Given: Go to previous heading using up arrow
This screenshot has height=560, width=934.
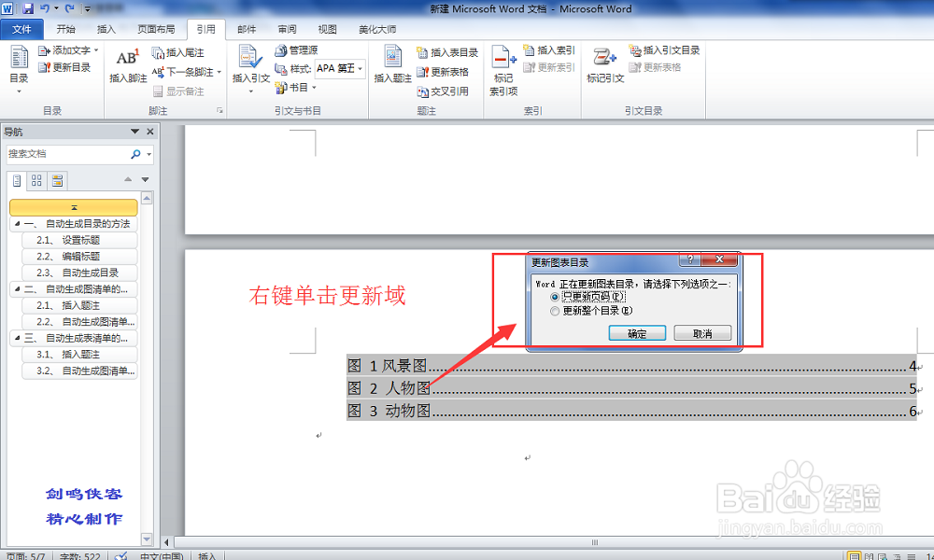Looking at the screenshot, I should pos(127,179).
